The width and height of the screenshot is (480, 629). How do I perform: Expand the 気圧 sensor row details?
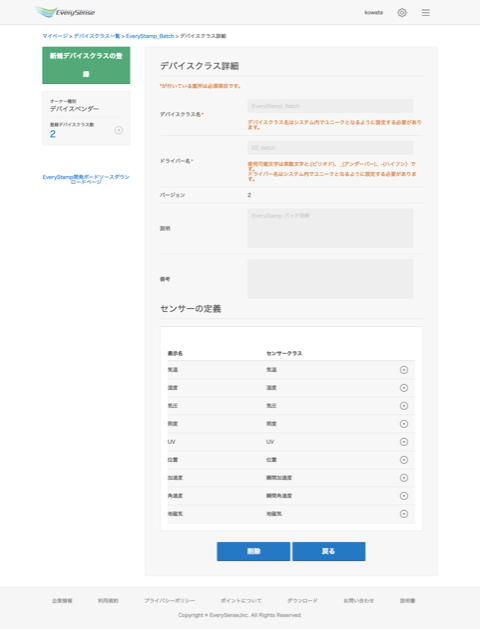point(404,406)
